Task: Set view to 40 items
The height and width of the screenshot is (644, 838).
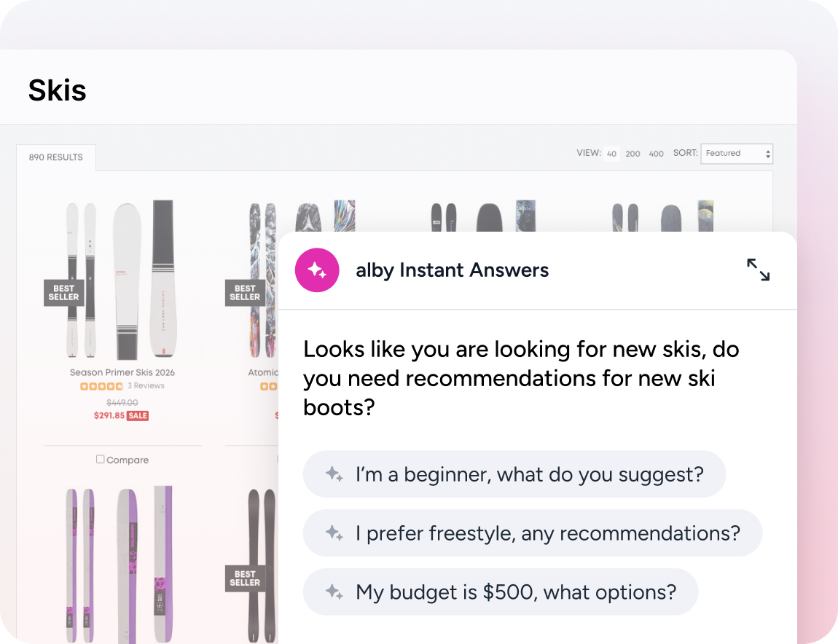Action: point(611,154)
